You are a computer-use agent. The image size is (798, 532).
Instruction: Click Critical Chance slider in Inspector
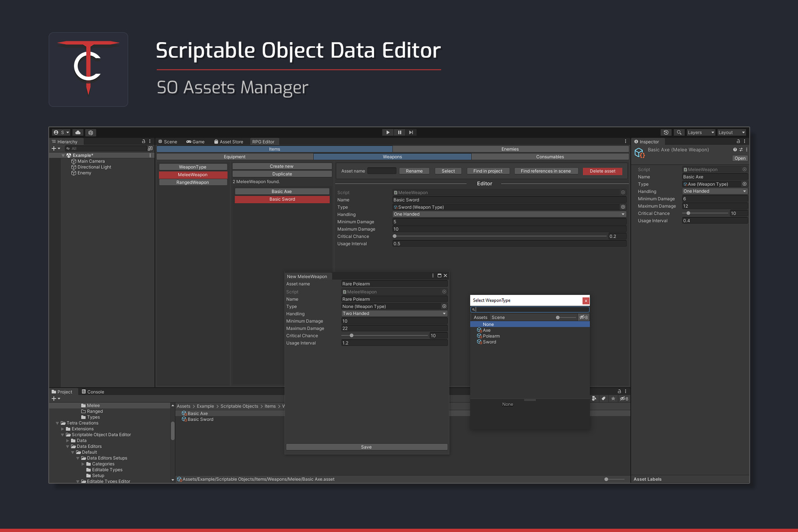click(x=705, y=213)
